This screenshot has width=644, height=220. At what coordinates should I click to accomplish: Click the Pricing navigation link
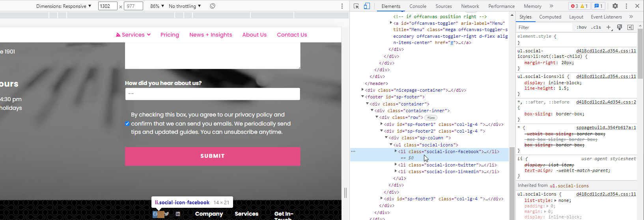(x=170, y=35)
